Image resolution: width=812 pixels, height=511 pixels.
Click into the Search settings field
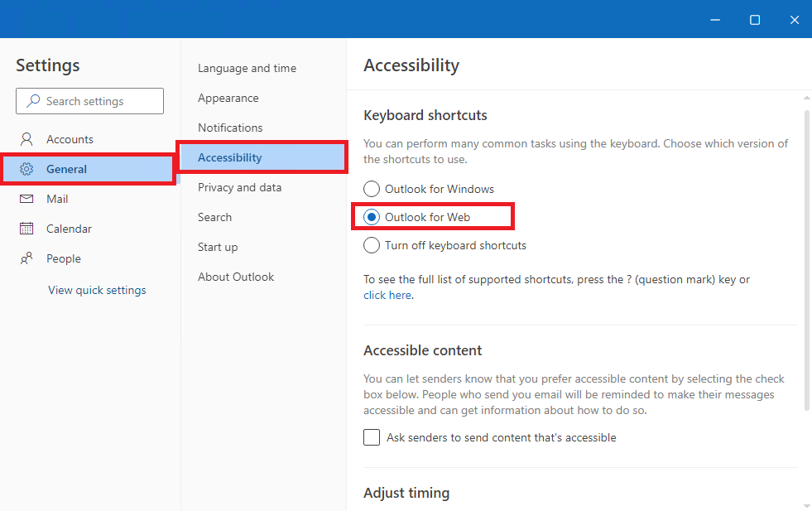click(89, 100)
